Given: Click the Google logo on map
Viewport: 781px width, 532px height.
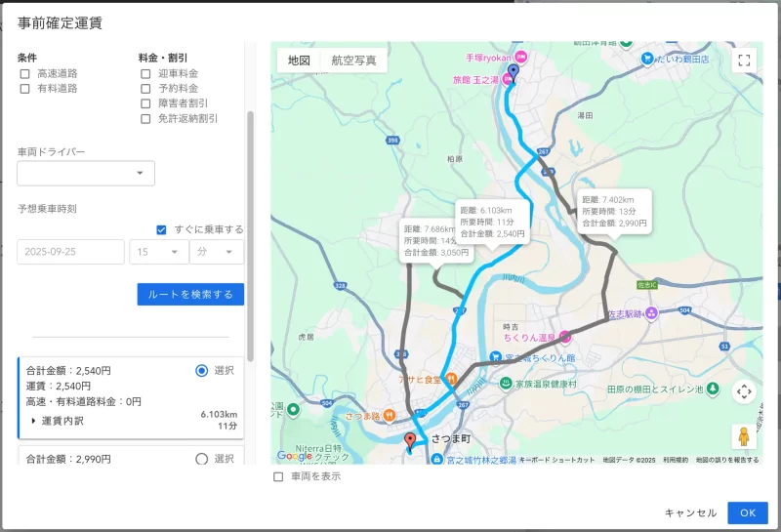Looking at the screenshot, I should click(294, 455).
